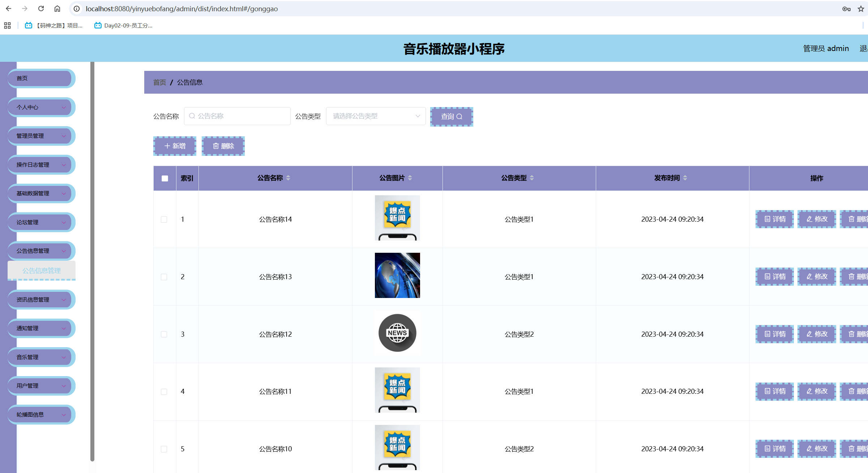Open 首页 from the sidebar
Image resolution: width=868 pixels, height=473 pixels.
(x=41, y=78)
